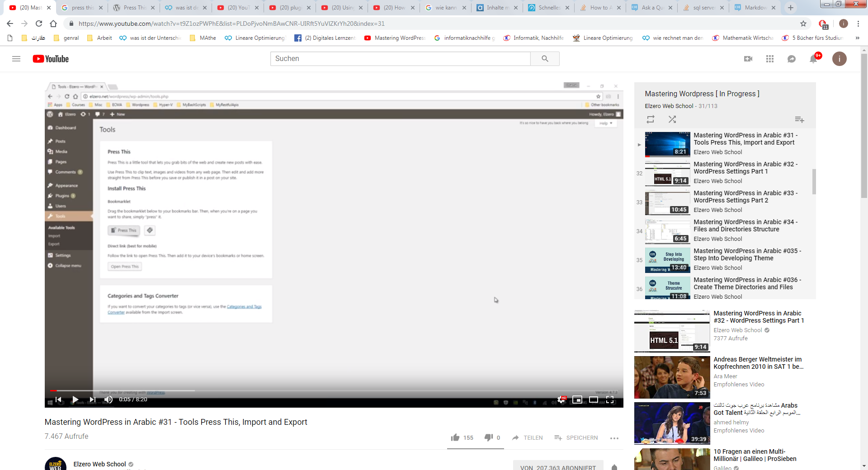This screenshot has width=868, height=470.
Task: Save the video via SPEICHERN
Action: pyautogui.click(x=576, y=437)
